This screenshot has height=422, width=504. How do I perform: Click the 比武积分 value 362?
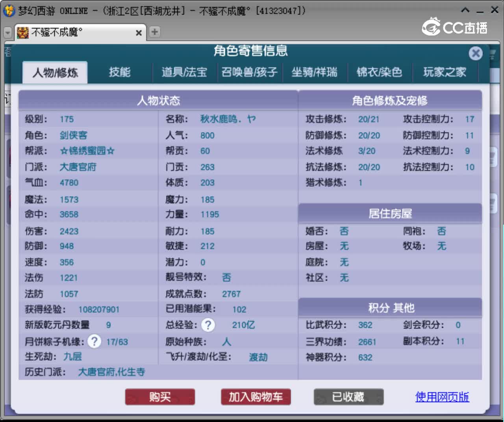[365, 325]
